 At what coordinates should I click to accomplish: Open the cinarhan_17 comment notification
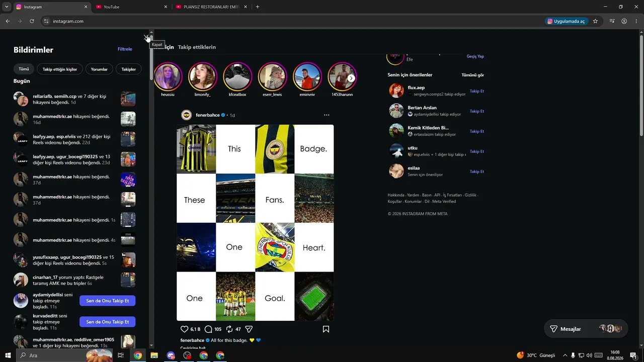click(74, 280)
